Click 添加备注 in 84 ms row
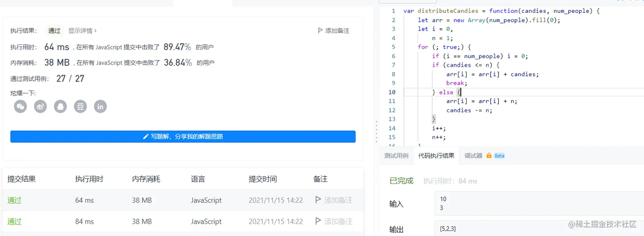 tap(338, 221)
